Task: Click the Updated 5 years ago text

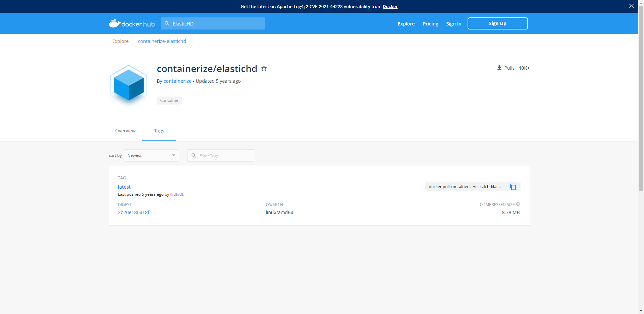Action: tap(218, 81)
